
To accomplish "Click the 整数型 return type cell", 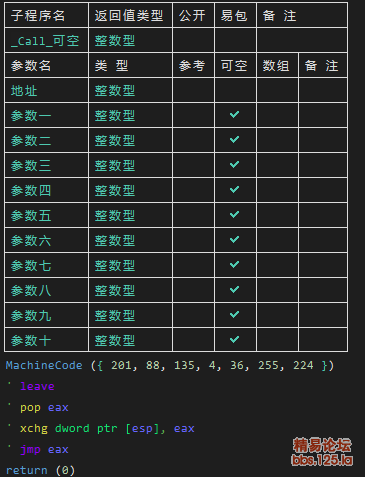I will (x=115, y=41).
